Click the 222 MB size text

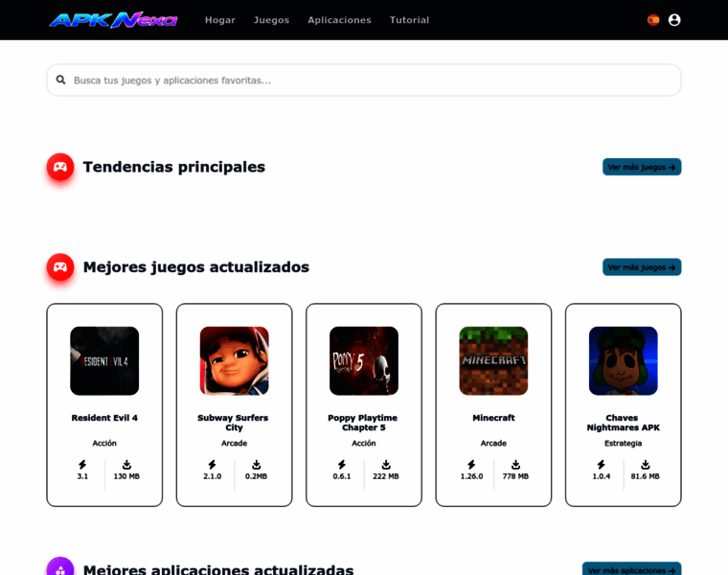(386, 476)
